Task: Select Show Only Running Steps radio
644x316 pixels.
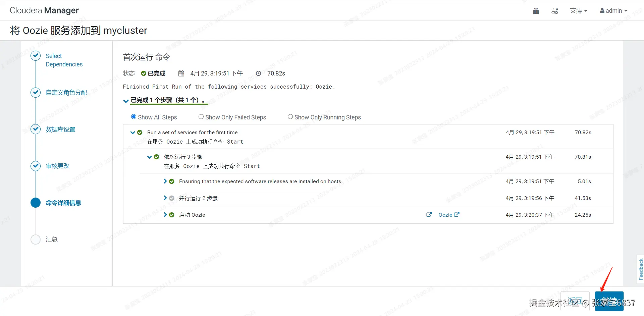Action: (290, 117)
